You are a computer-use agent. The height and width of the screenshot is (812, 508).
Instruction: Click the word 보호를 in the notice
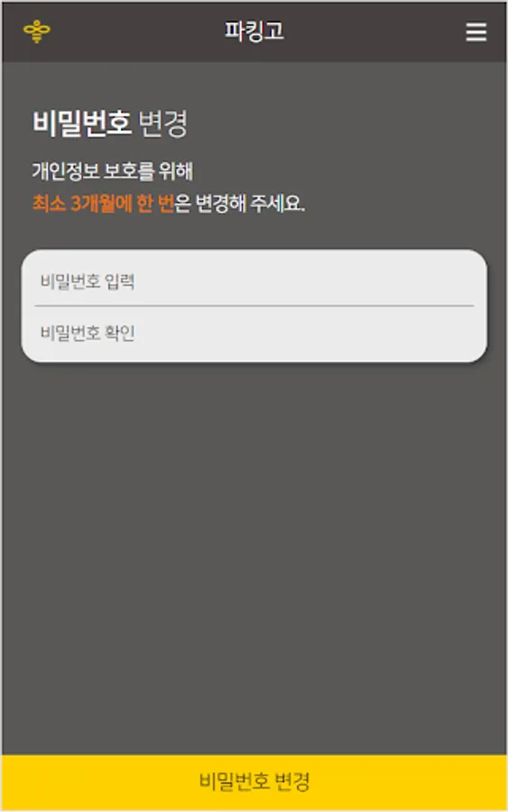click(129, 171)
